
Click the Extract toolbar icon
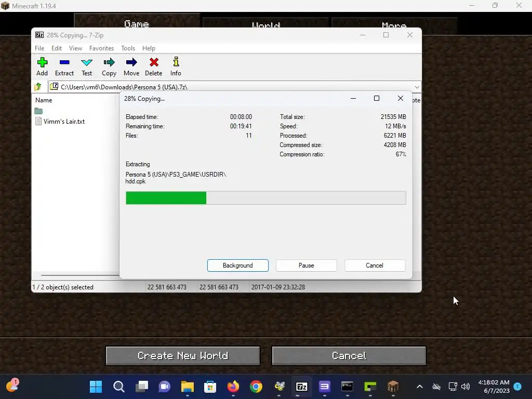(x=64, y=66)
